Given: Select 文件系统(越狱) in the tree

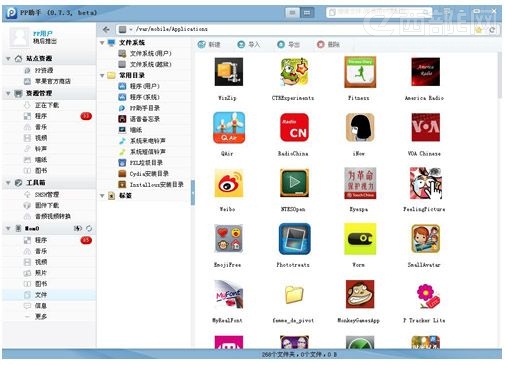Looking at the screenshot, I should pyautogui.click(x=145, y=64).
